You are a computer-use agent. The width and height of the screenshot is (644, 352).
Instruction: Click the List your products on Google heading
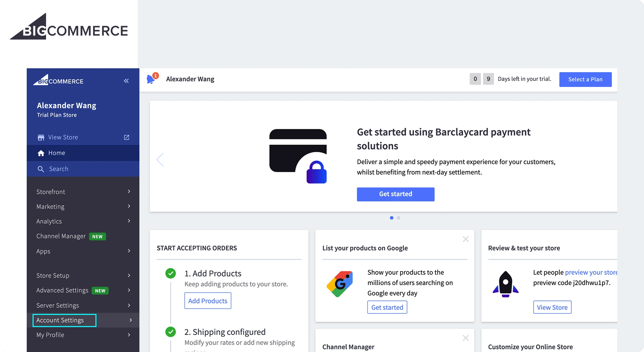tap(365, 248)
